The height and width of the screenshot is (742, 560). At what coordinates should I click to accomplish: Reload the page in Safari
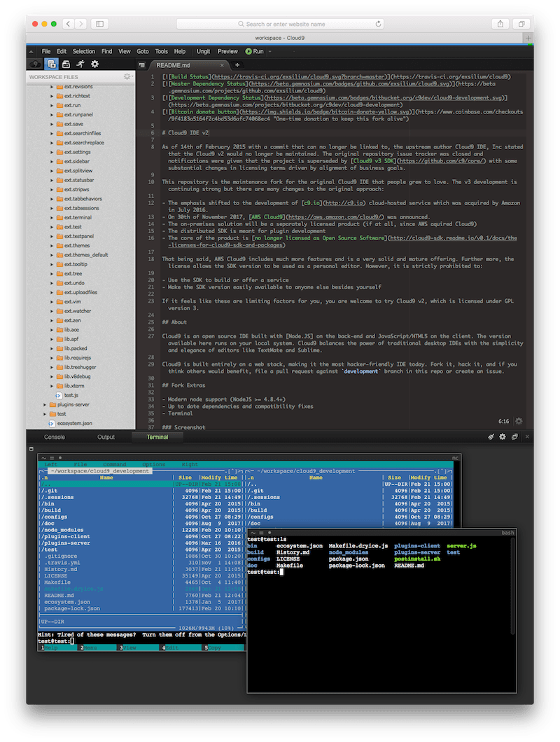pyautogui.click(x=378, y=24)
